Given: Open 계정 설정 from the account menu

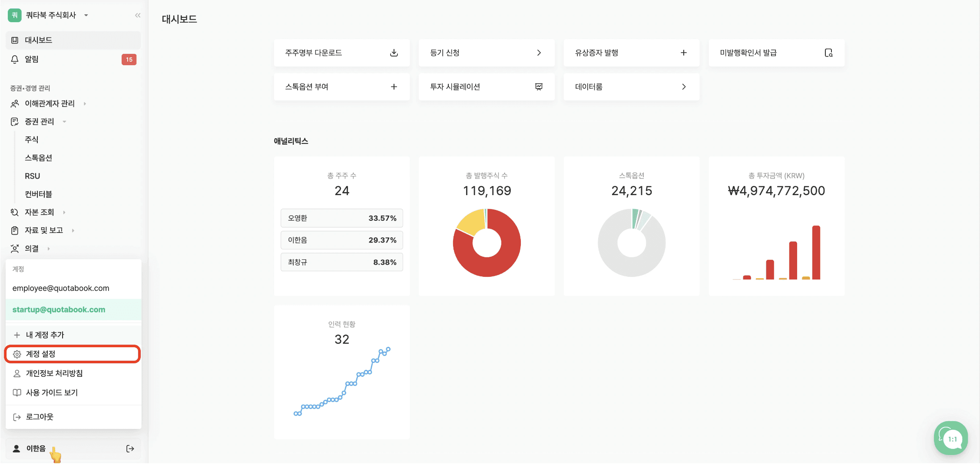Looking at the screenshot, I should [x=42, y=354].
